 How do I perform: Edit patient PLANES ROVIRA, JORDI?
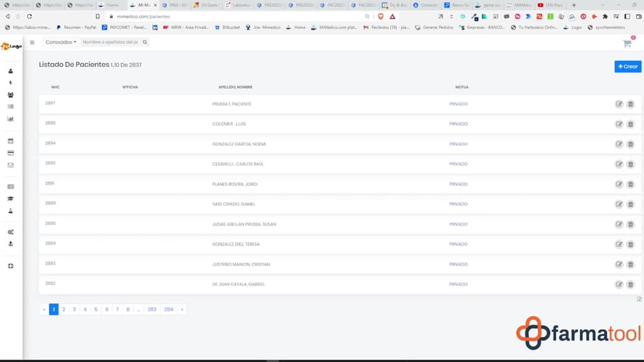pos(619,184)
